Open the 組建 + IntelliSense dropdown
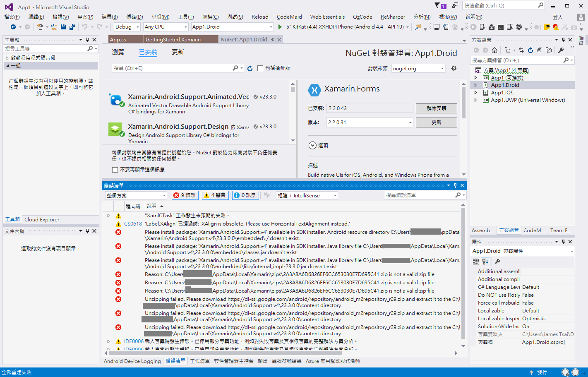The width and height of the screenshot is (588, 377). pyautogui.click(x=307, y=195)
